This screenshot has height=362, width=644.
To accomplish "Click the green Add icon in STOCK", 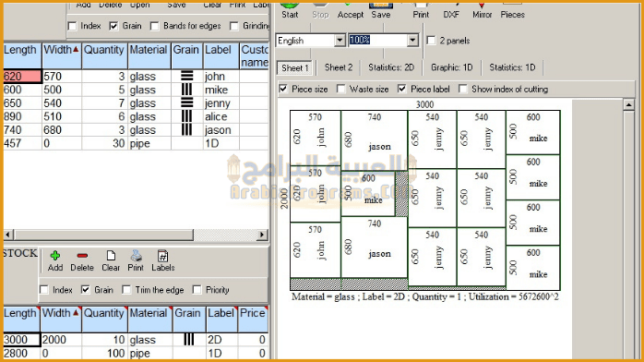I will pos(55,256).
